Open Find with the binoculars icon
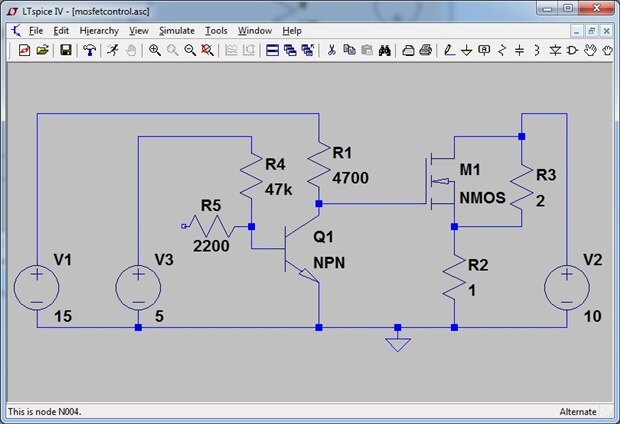Screen dimensions: 620x424 (384, 50)
